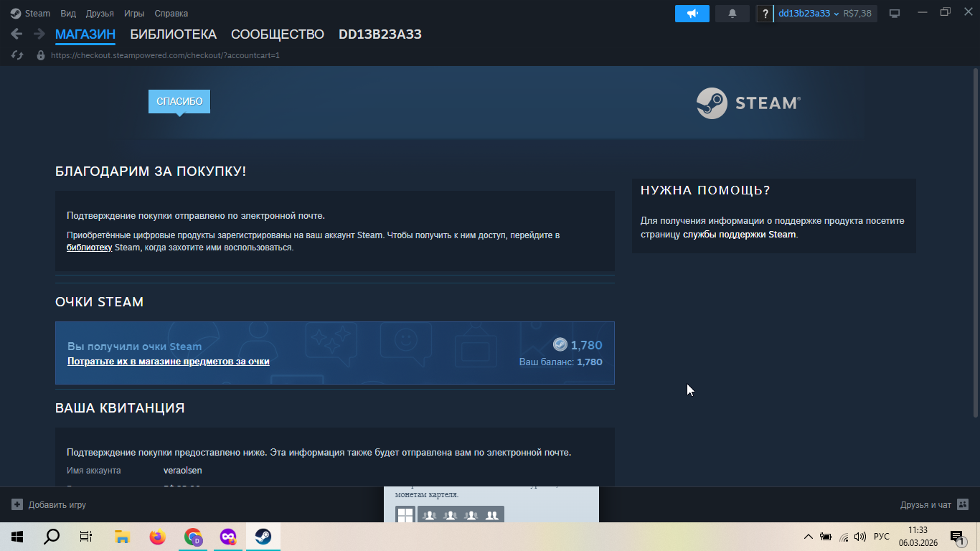
Task: Open the Друзья menu
Action: coord(100,14)
